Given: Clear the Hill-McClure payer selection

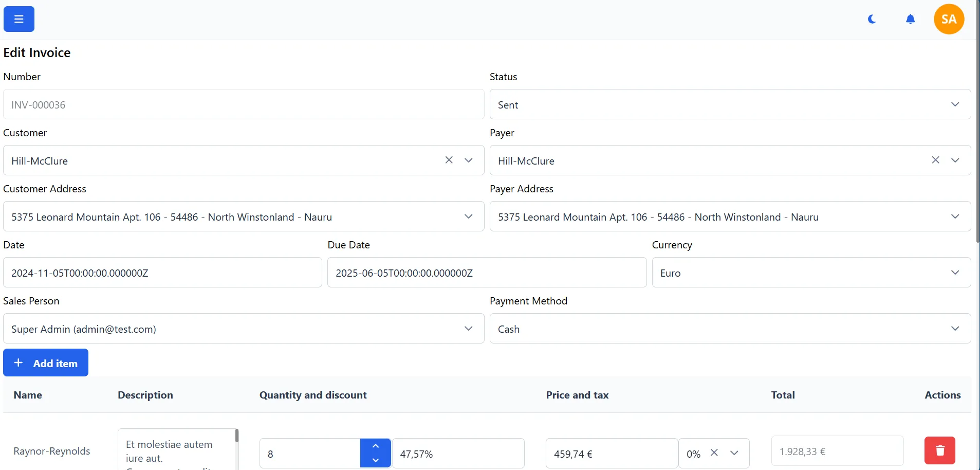Looking at the screenshot, I should (935, 160).
